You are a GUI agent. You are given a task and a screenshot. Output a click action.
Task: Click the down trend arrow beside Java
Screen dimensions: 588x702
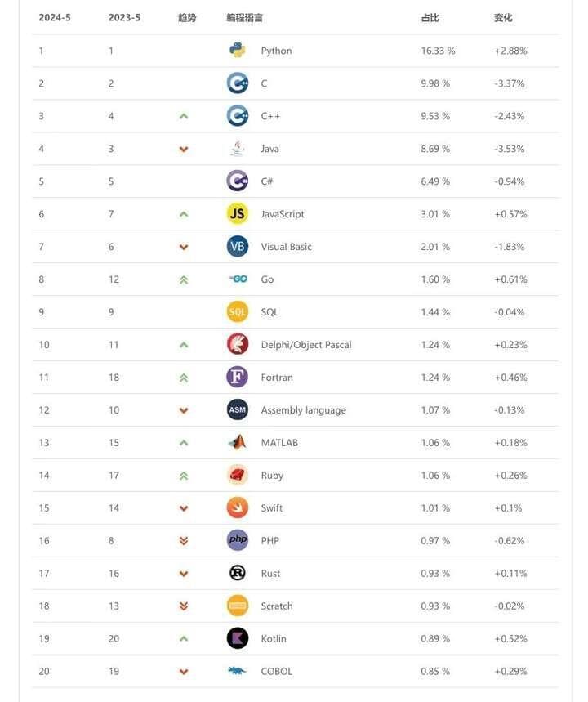point(184,149)
